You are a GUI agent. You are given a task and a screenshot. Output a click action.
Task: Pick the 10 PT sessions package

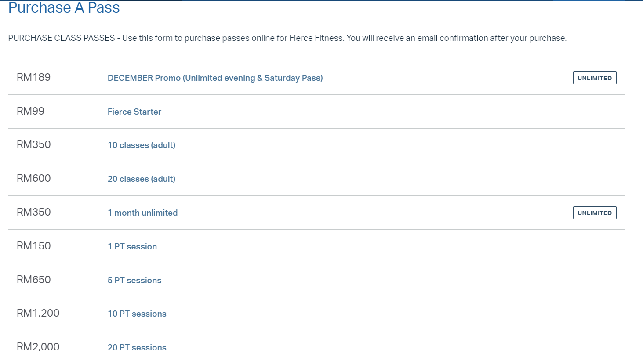(x=137, y=314)
